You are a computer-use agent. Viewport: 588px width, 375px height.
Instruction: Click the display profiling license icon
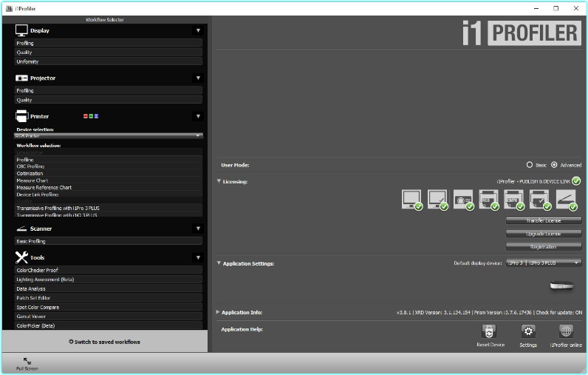411,200
